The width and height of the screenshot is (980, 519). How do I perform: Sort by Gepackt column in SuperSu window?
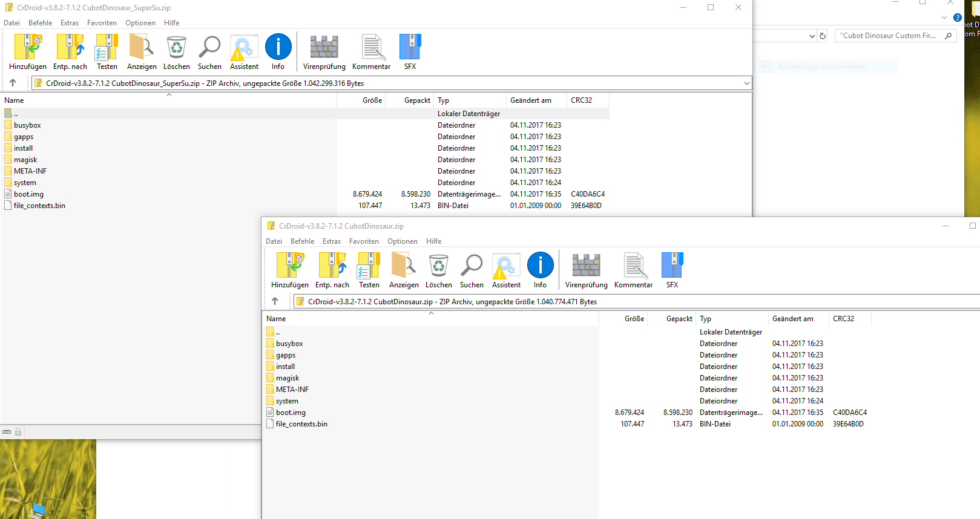click(410, 100)
